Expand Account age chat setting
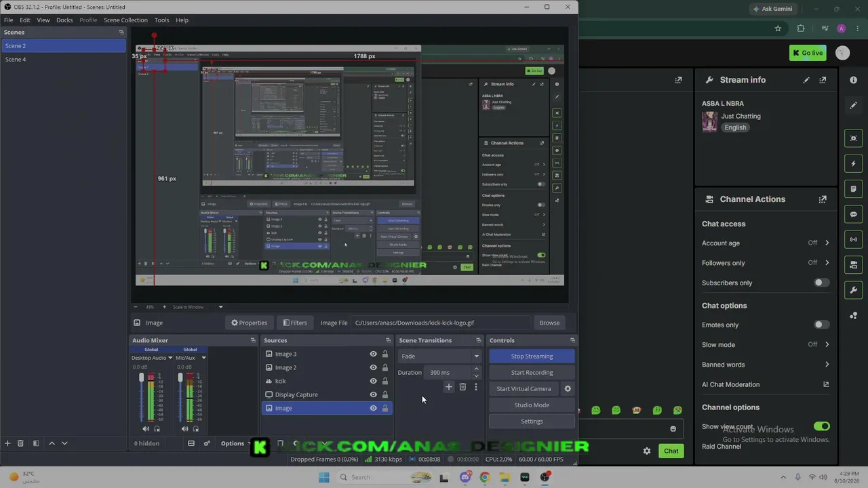The height and width of the screenshot is (488, 868). tap(827, 243)
